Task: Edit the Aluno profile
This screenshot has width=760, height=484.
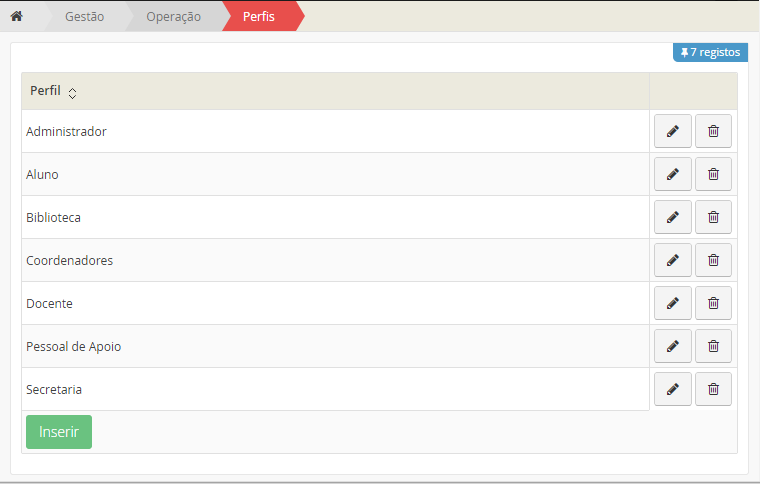Action: [672, 174]
